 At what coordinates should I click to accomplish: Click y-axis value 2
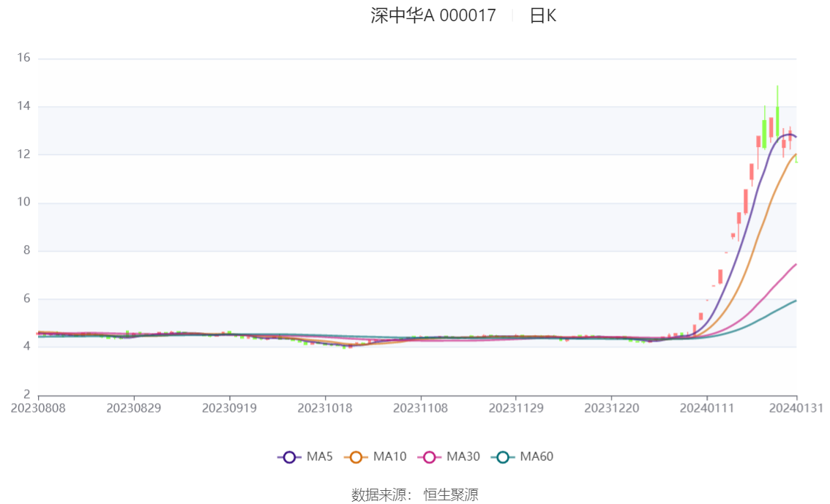pyautogui.click(x=27, y=394)
